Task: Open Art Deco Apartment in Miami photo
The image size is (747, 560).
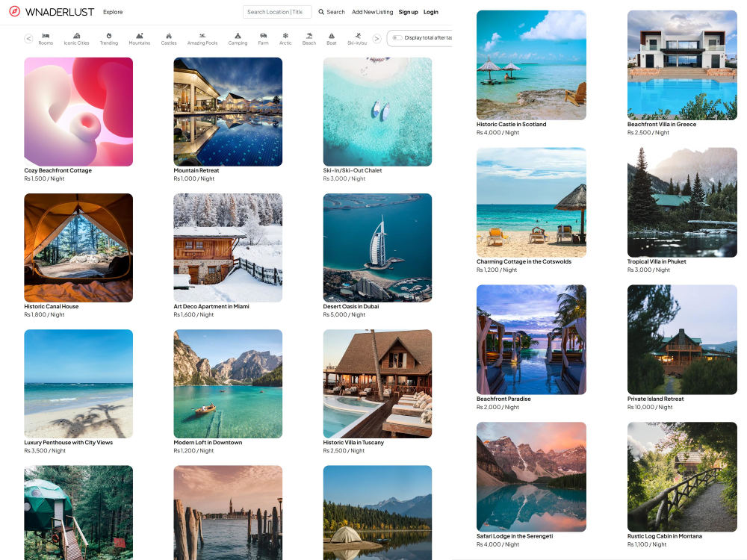Action: pyautogui.click(x=228, y=248)
